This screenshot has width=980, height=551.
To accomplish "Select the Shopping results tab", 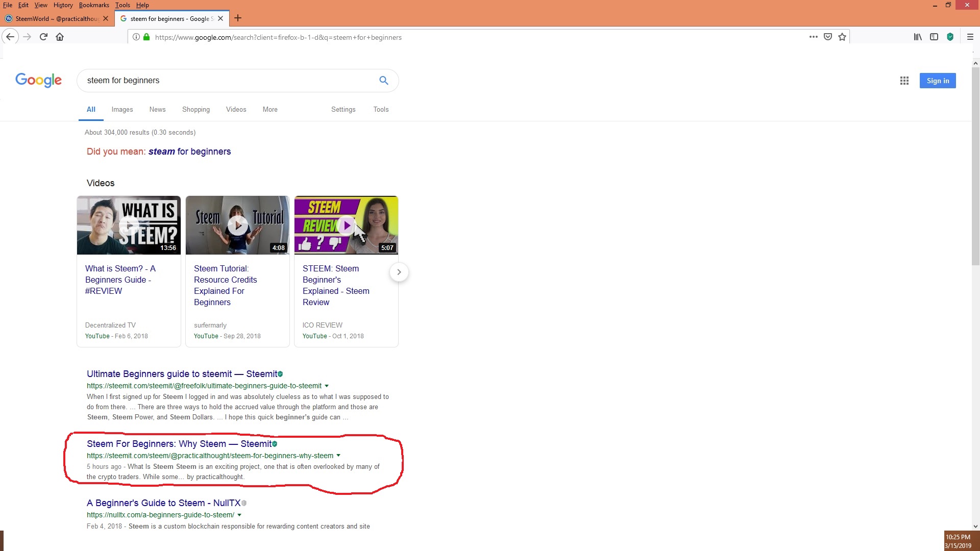I will pos(196,109).
